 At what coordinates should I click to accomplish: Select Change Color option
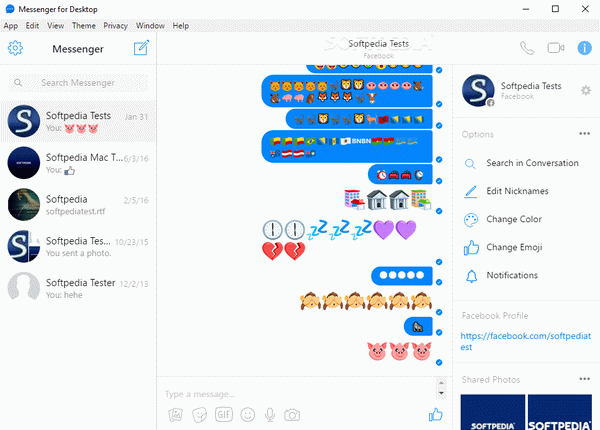[x=514, y=219]
